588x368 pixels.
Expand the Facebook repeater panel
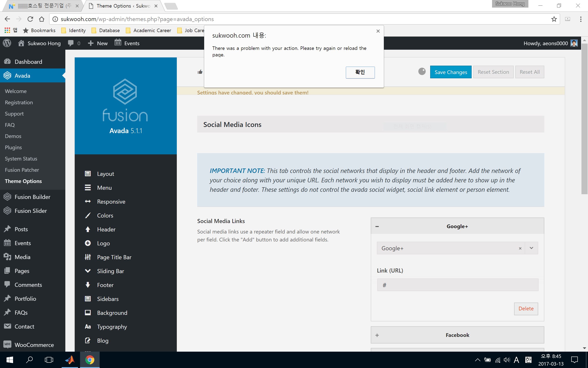click(377, 335)
